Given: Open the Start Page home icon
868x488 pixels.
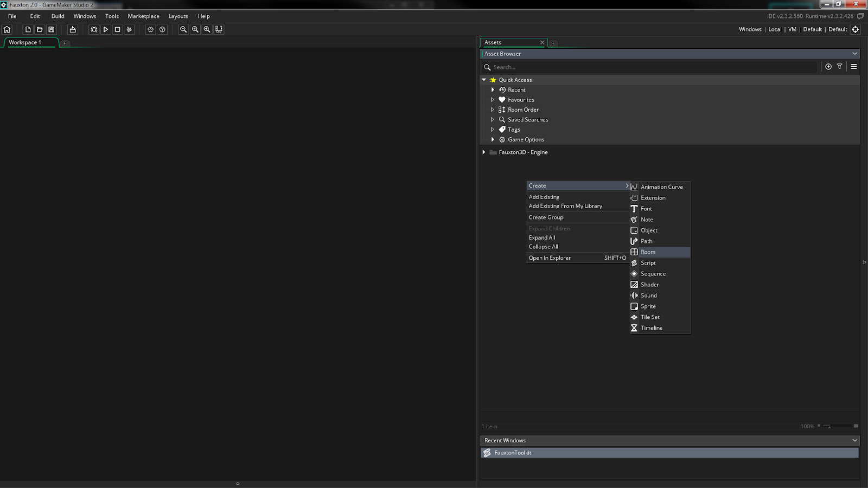Looking at the screenshot, I should click(7, 29).
